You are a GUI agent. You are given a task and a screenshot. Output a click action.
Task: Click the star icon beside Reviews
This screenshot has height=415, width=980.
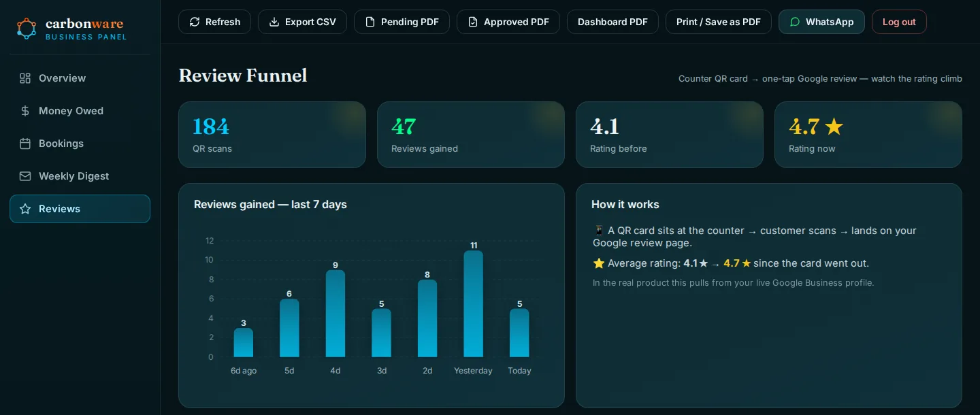tap(25, 209)
